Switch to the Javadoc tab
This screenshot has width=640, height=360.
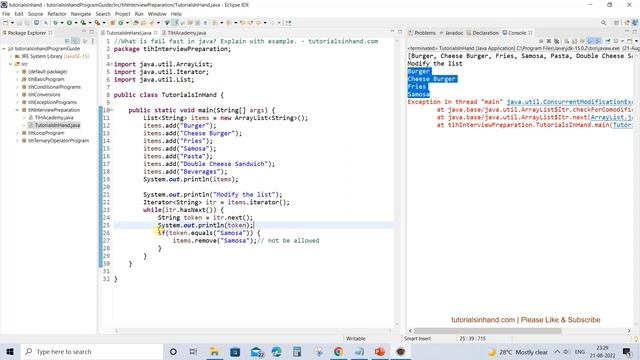tap(451, 33)
